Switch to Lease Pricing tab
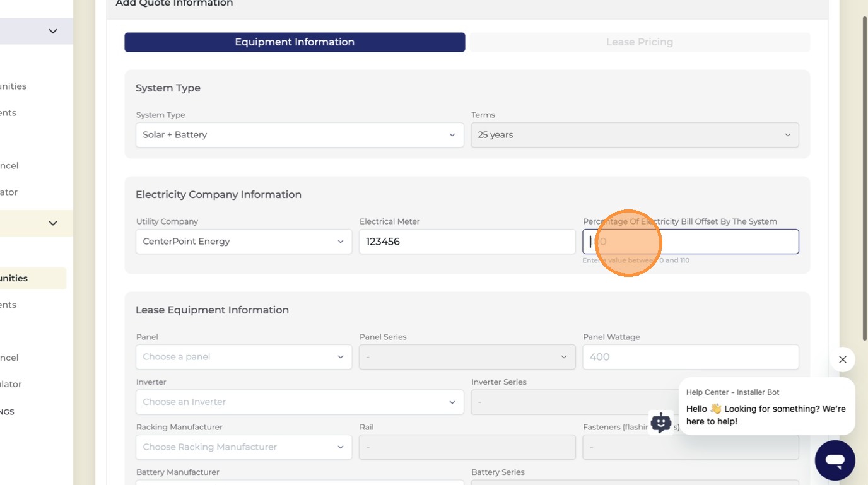 point(640,42)
